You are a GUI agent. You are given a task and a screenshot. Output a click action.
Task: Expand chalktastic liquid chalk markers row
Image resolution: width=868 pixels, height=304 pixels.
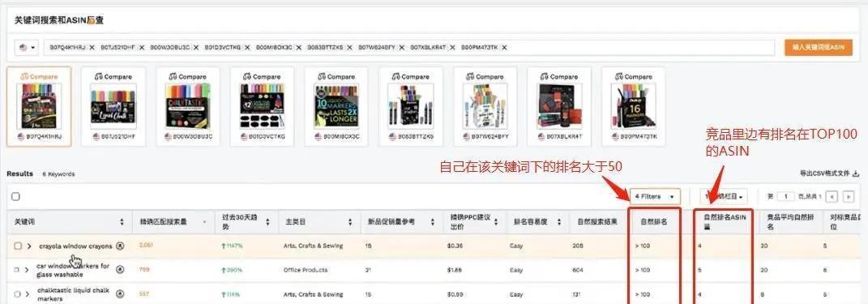(x=27, y=294)
